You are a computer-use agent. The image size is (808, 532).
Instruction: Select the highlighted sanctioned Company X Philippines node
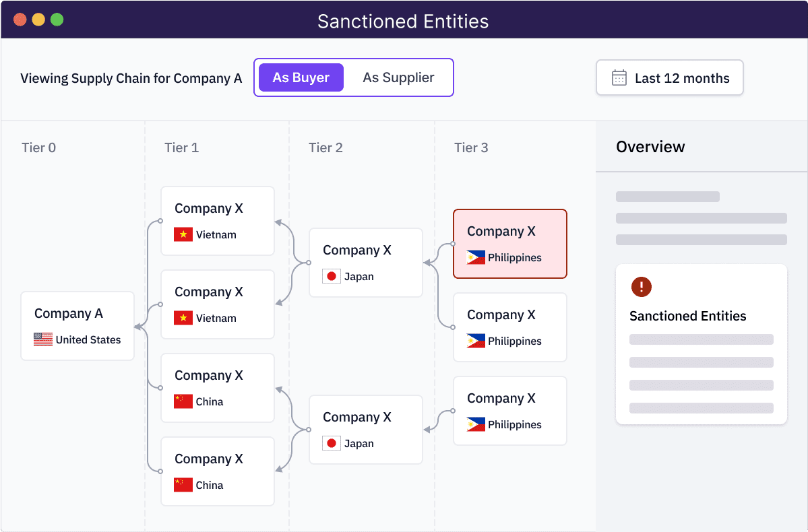click(x=509, y=244)
